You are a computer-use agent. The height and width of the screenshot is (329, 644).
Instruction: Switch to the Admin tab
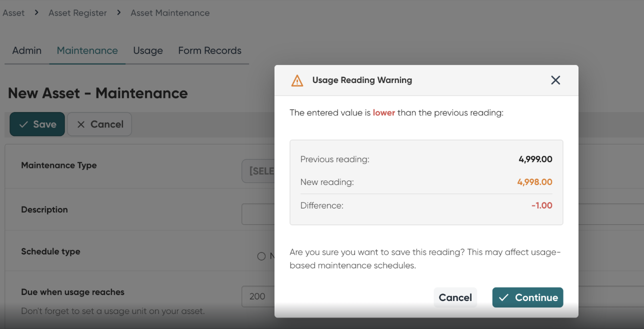(27, 50)
